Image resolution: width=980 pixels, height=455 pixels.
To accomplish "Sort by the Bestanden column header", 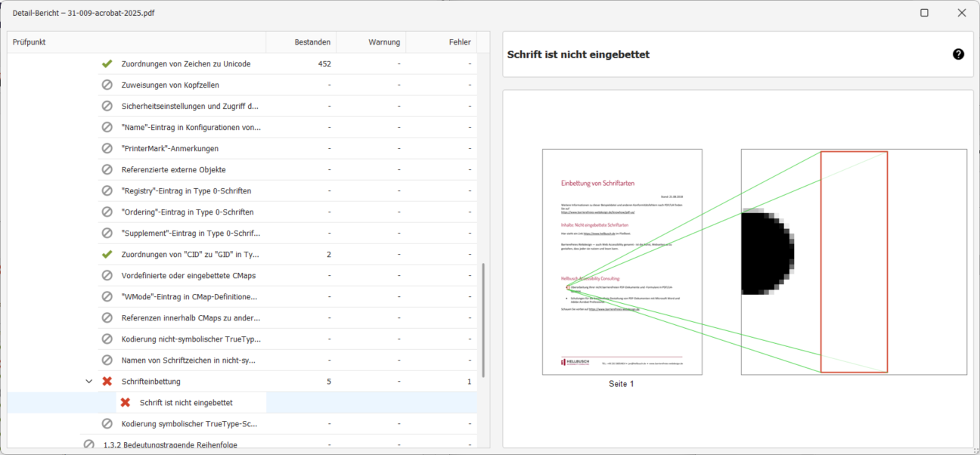I will (312, 42).
